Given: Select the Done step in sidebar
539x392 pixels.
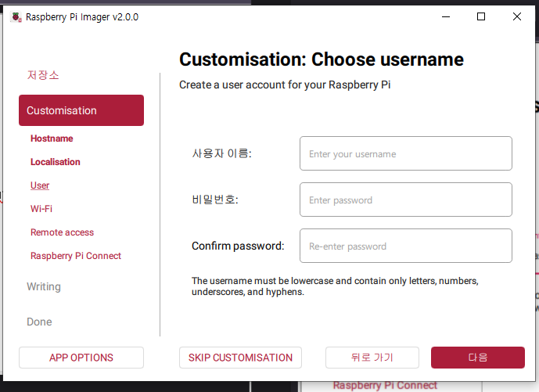Looking at the screenshot, I should pyautogui.click(x=40, y=322).
